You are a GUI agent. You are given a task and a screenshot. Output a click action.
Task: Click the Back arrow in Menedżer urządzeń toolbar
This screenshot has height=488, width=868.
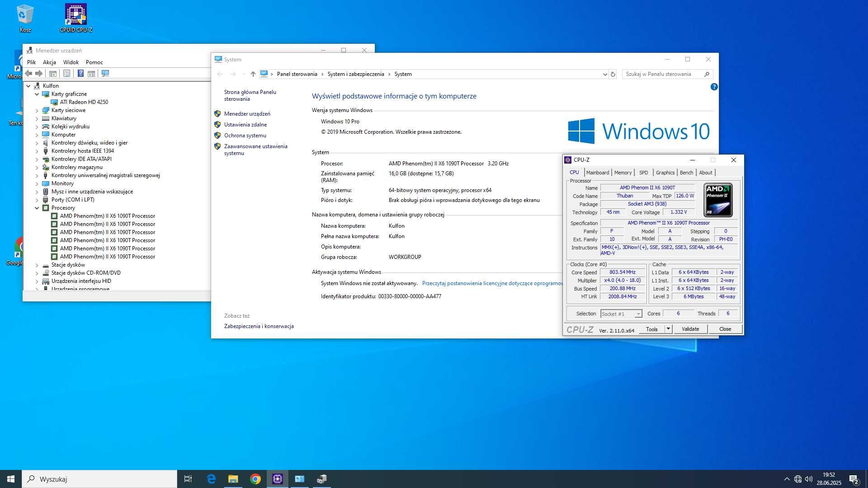click(x=28, y=73)
